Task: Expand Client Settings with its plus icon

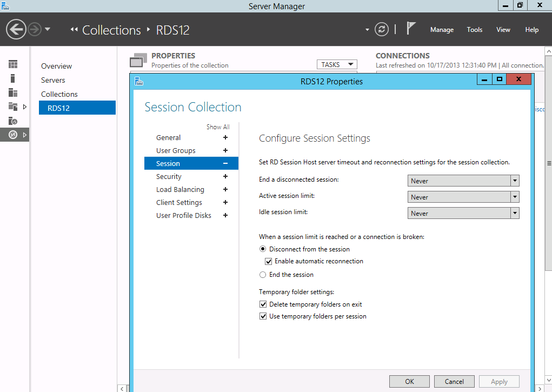Action: coord(225,203)
